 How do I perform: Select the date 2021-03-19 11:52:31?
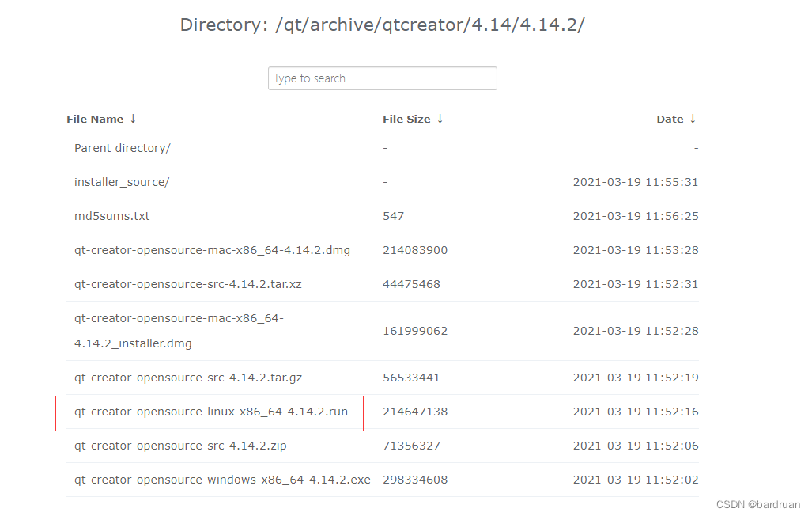[636, 284]
